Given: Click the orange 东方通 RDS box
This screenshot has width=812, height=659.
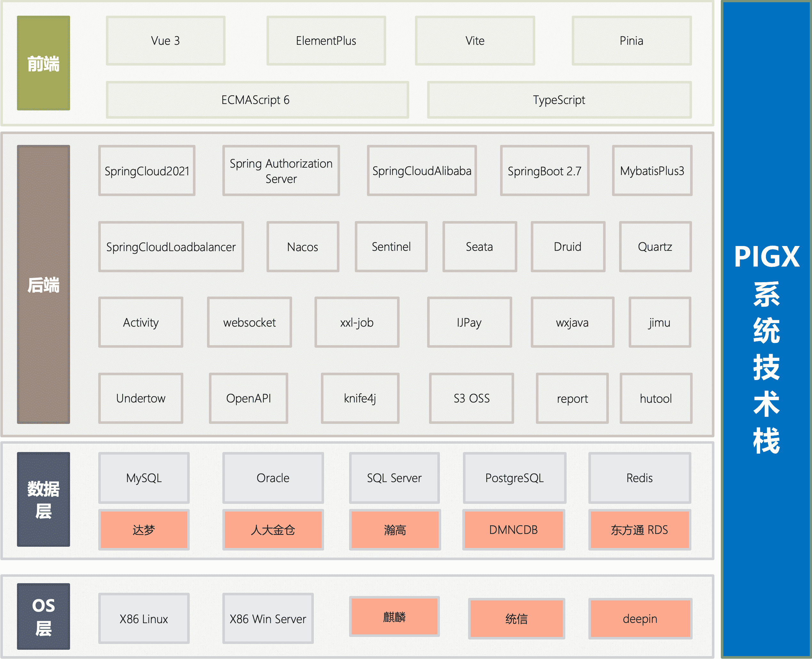Looking at the screenshot, I should point(640,529).
